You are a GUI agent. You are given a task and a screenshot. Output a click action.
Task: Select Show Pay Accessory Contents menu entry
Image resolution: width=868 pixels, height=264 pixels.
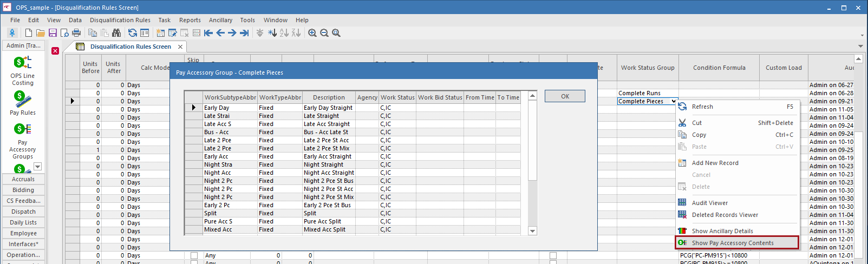click(737, 243)
